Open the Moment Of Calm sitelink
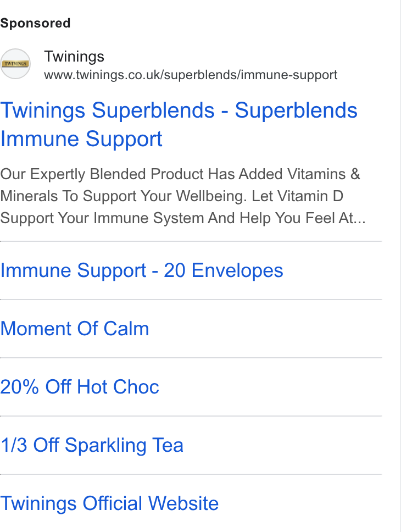This screenshot has width=401, height=532. (75, 329)
